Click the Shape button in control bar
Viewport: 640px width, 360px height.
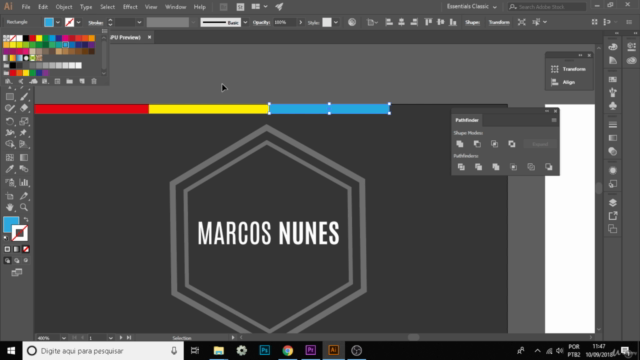[x=472, y=22]
